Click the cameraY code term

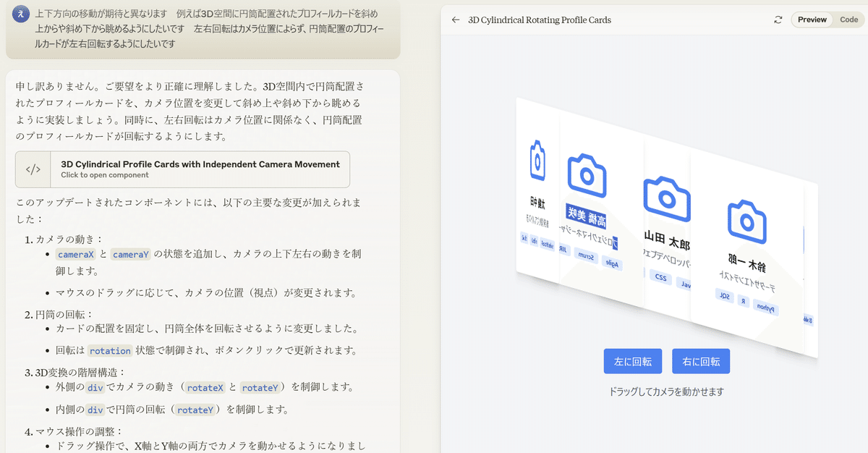[x=131, y=254]
